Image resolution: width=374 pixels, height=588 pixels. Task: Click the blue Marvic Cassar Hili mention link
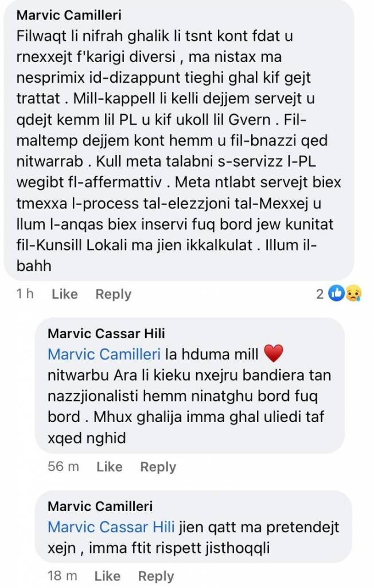[x=111, y=527]
